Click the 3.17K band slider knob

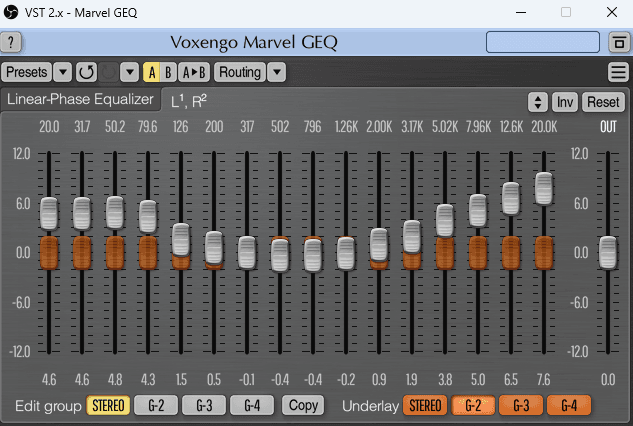point(412,237)
